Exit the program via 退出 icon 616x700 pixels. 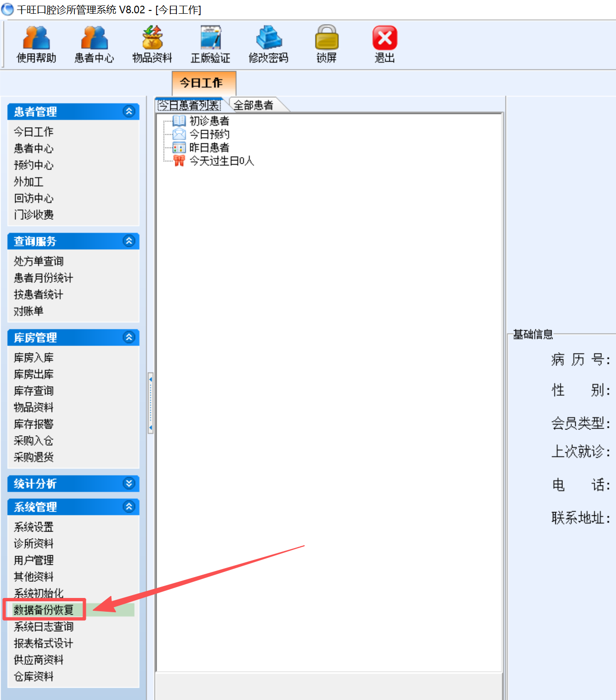385,44
